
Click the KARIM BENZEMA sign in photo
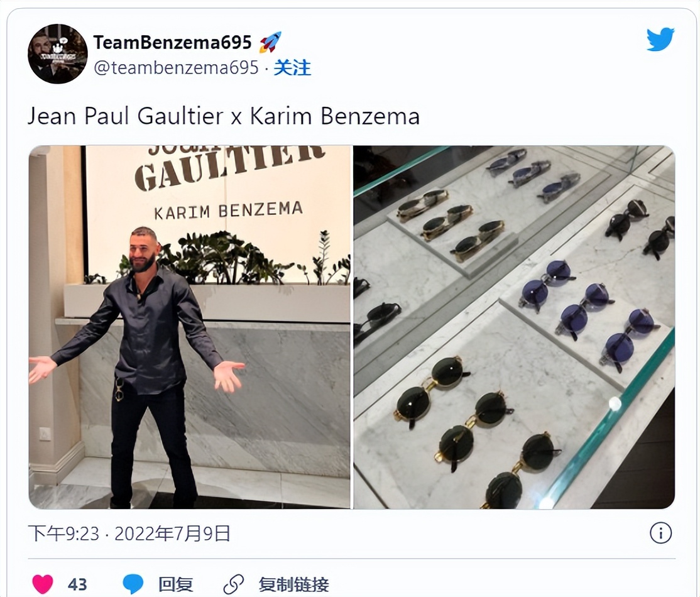click(x=228, y=210)
